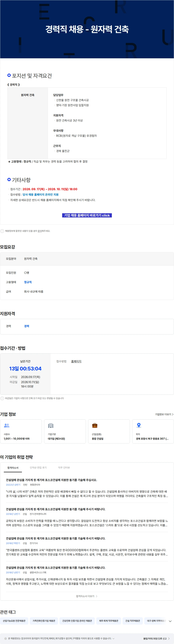Click the chevron icon beside 기업정보 더보기

(x=173, y=414)
